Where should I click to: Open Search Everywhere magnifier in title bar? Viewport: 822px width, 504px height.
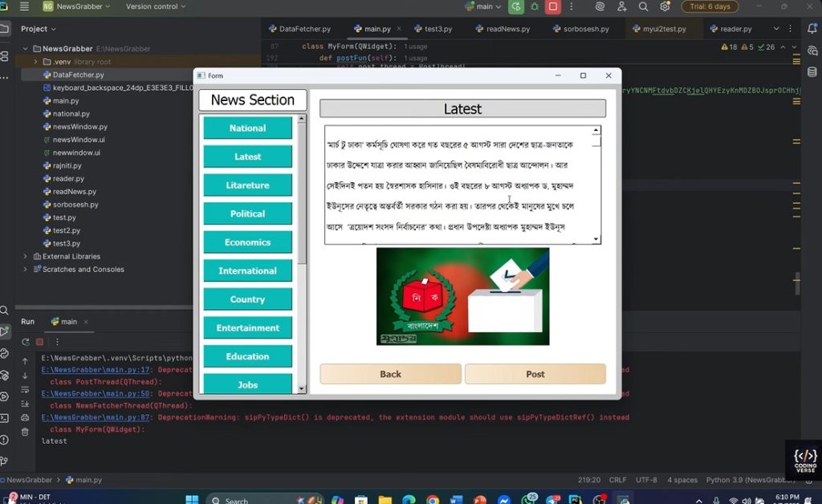[x=643, y=6]
